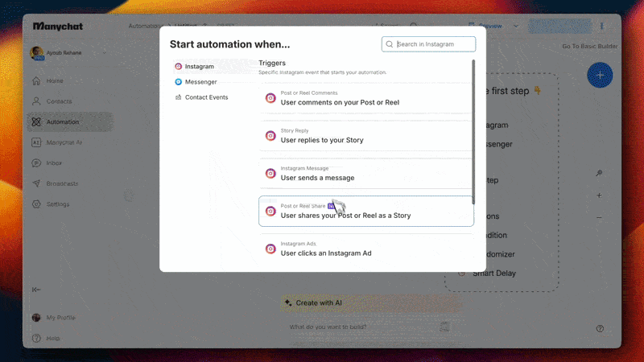The image size is (644, 362).
Task: Choose 'User clicks an Instagram Ad' trigger
Action: (365, 249)
